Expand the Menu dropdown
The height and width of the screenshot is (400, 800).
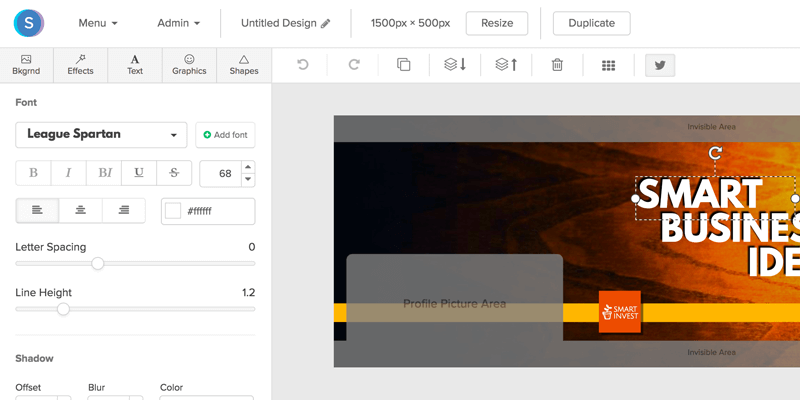pyautogui.click(x=98, y=23)
